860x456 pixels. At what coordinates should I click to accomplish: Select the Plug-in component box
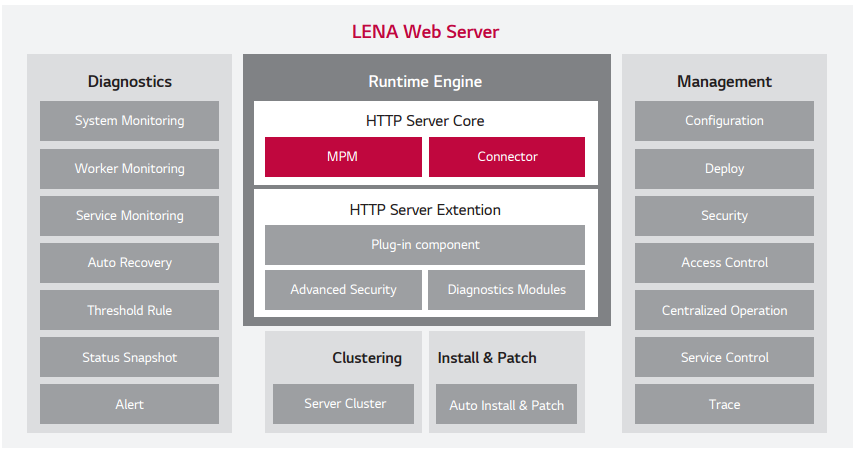click(x=425, y=245)
